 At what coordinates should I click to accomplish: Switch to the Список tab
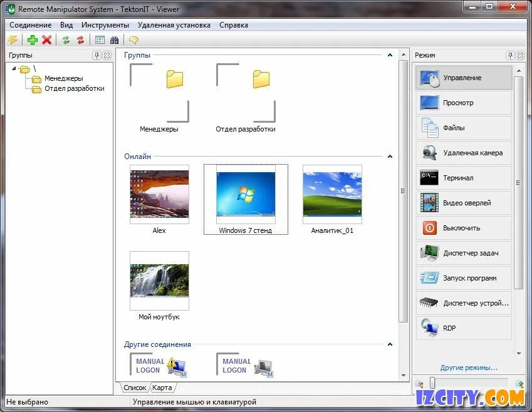[x=135, y=388]
